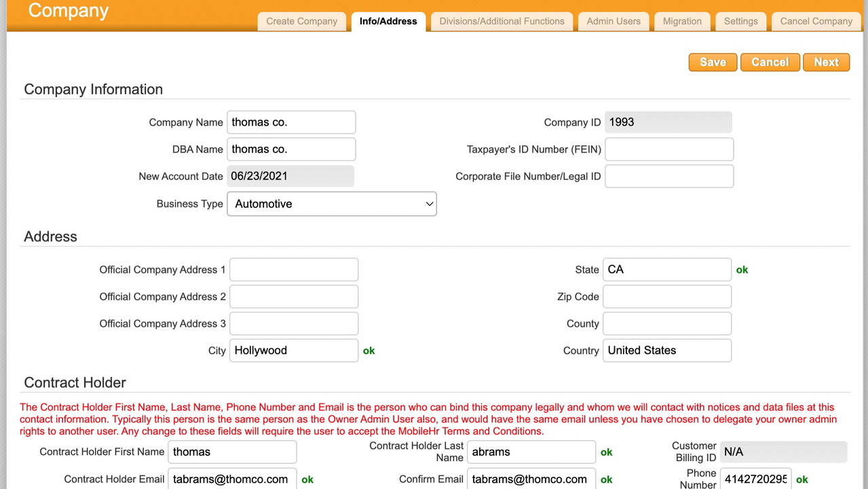Focus the City field containing Hollywood
This screenshot has width=868, height=489.
(x=293, y=350)
